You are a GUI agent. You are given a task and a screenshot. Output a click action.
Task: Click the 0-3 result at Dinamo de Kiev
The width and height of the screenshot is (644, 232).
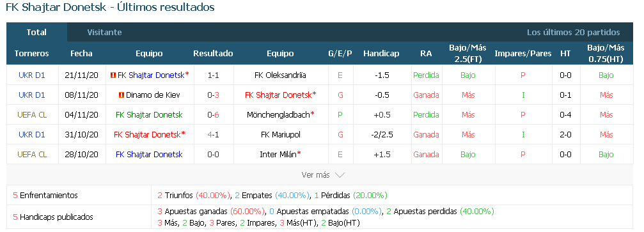213,95
